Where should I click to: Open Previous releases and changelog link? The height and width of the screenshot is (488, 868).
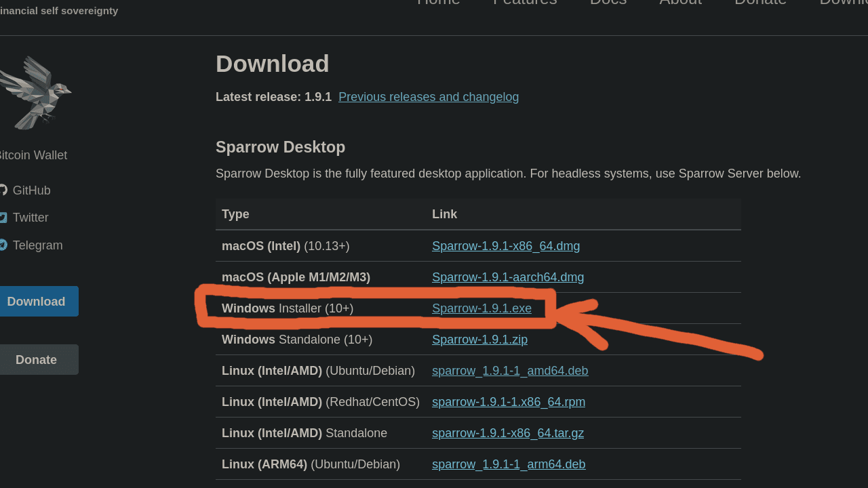tap(429, 97)
